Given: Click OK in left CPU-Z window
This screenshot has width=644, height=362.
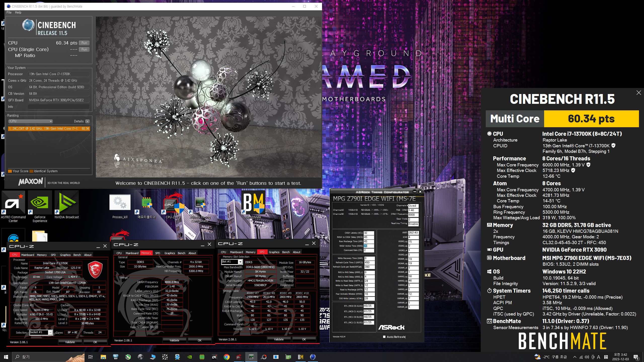Looking at the screenshot, I should pos(95,342).
